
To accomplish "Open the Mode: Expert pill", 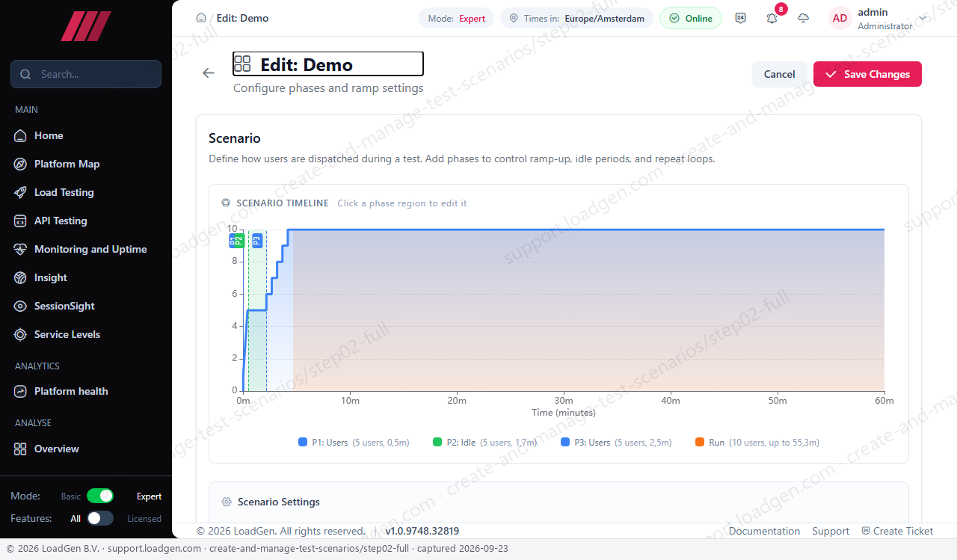I will tap(456, 18).
